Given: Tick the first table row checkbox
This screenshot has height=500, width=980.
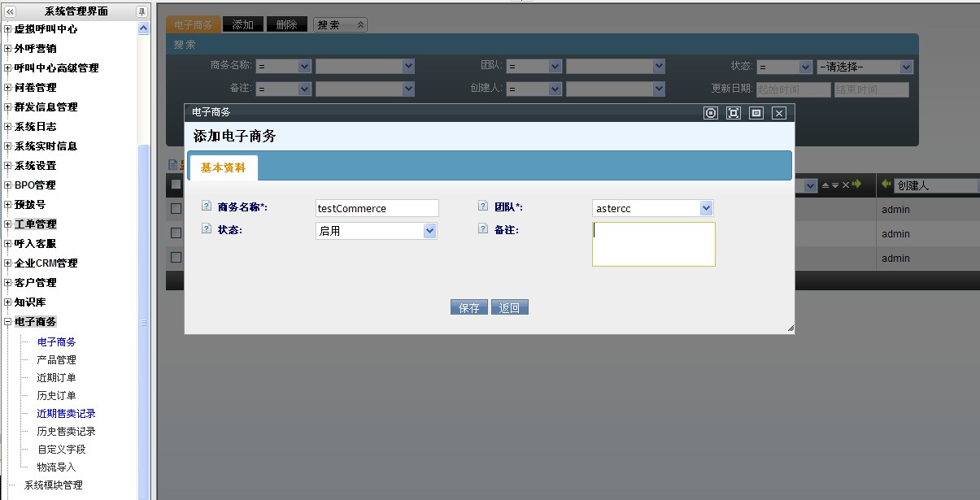Looking at the screenshot, I should tap(176, 209).
